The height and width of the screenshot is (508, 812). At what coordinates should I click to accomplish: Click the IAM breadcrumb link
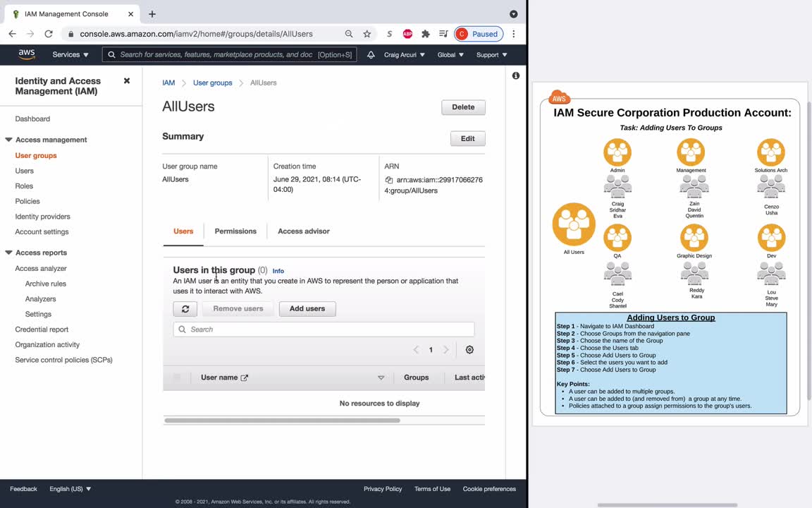[169, 83]
